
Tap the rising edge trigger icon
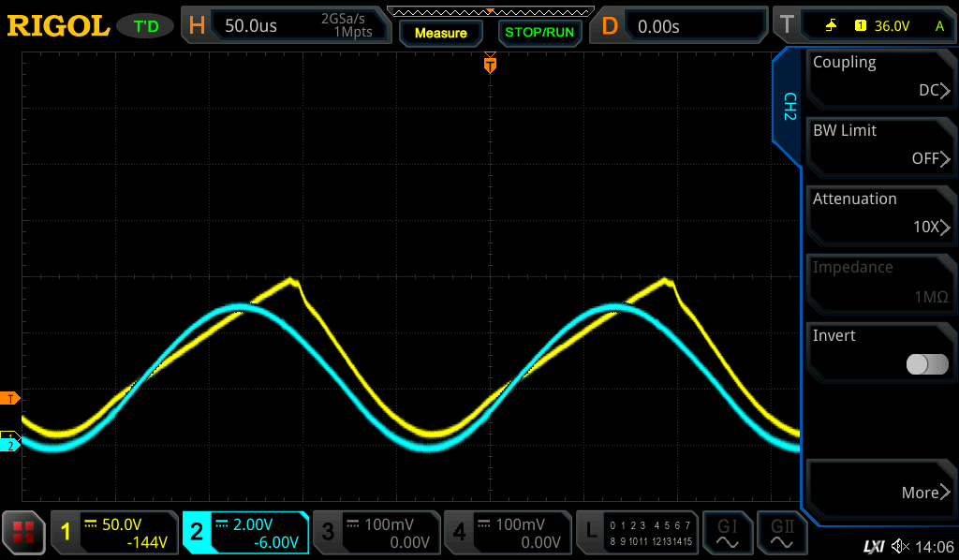point(832,25)
